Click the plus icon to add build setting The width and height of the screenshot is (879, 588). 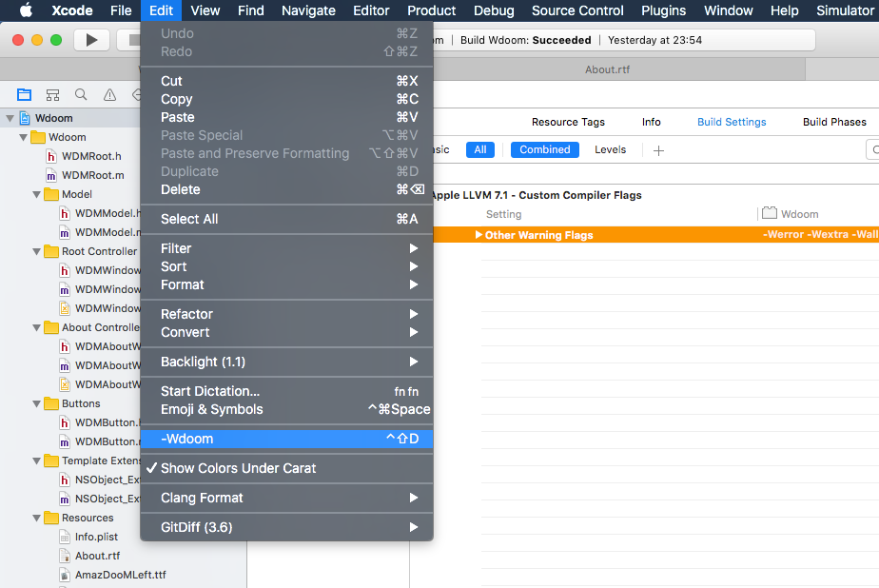[658, 150]
